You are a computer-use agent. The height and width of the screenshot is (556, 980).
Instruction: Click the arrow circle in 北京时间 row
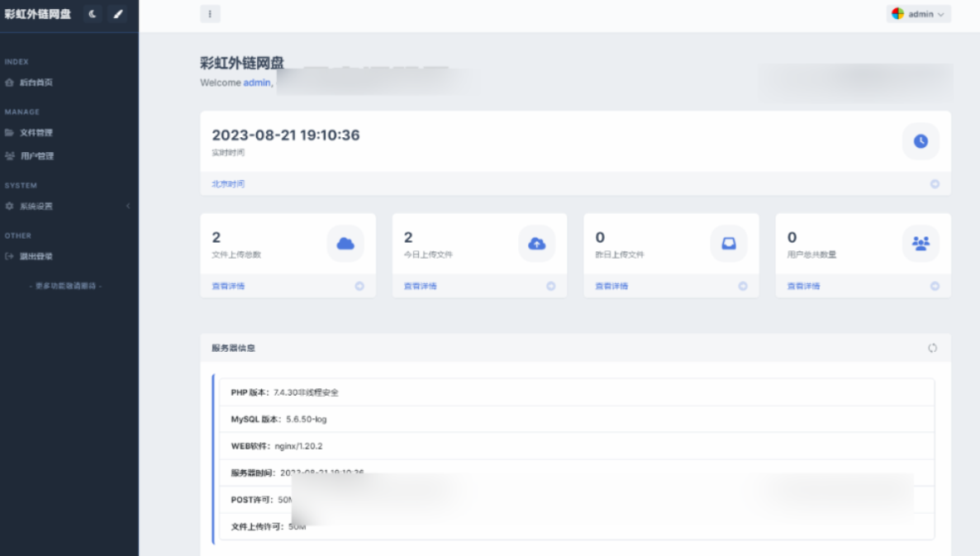pyautogui.click(x=935, y=183)
